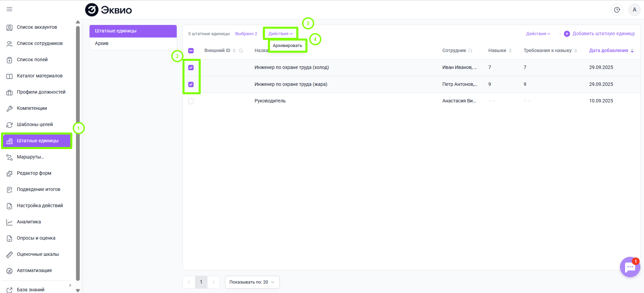The image size is (644, 293).
Task: Click Инженер по охране труда (холод) name
Action: point(292,68)
